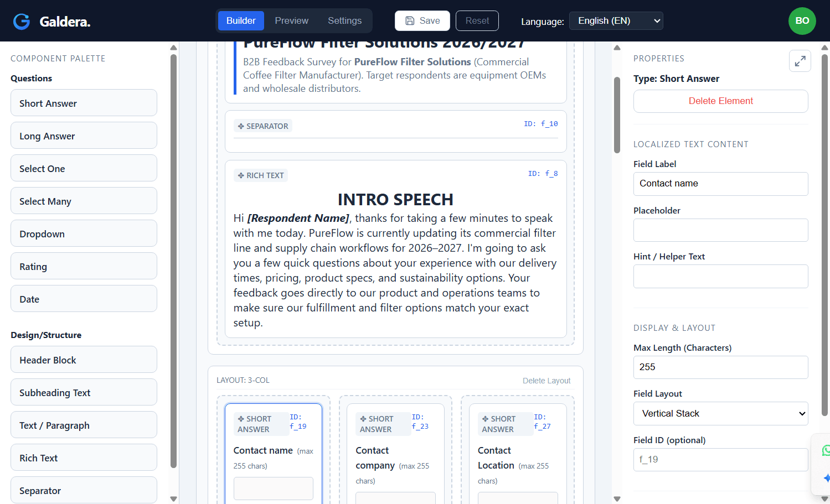Open the BO user avatar menu

(802, 21)
